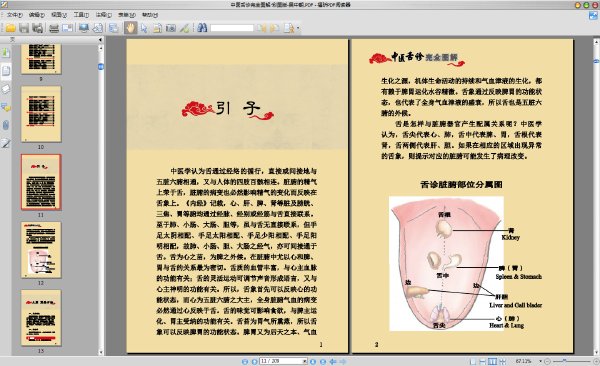600x366 pixels.
Task: Click the Snapshot camera tool icon
Action: [171, 28]
